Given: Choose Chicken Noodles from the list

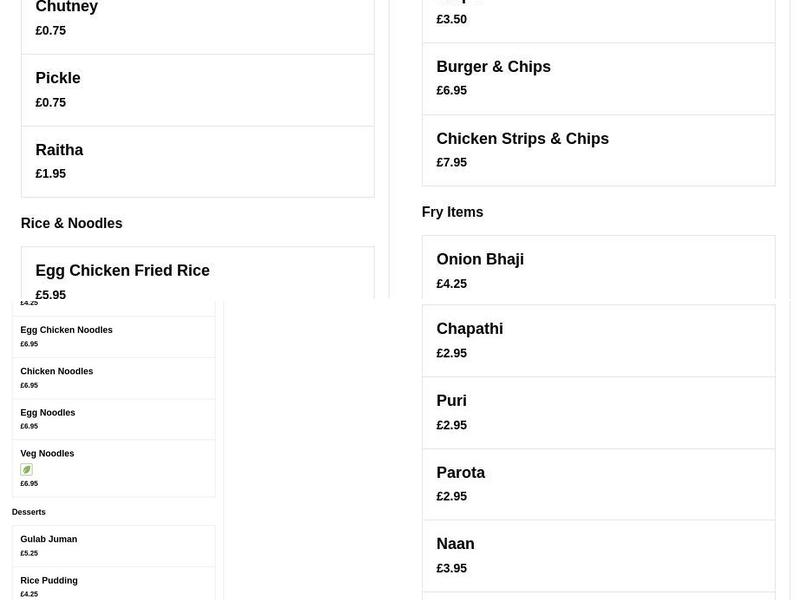Looking at the screenshot, I should click(x=113, y=377).
